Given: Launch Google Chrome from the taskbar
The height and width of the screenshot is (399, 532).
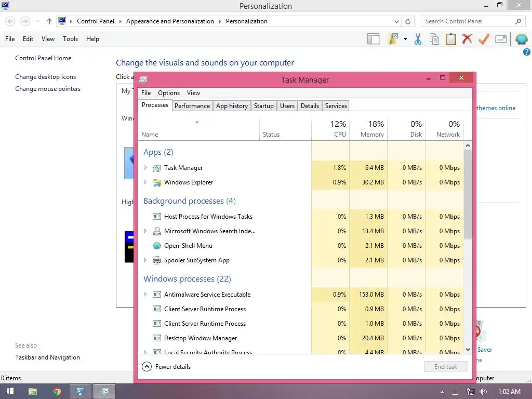Looking at the screenshot, I should [x=57, y=391].
